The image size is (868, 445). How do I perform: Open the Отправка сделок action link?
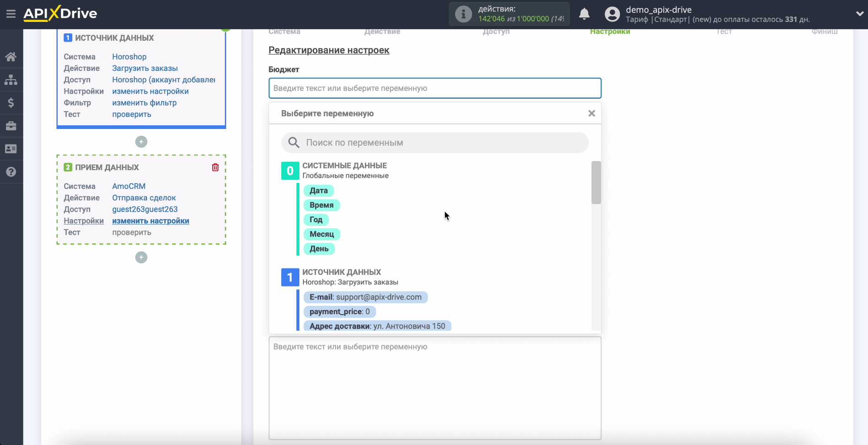click(144, 198)
